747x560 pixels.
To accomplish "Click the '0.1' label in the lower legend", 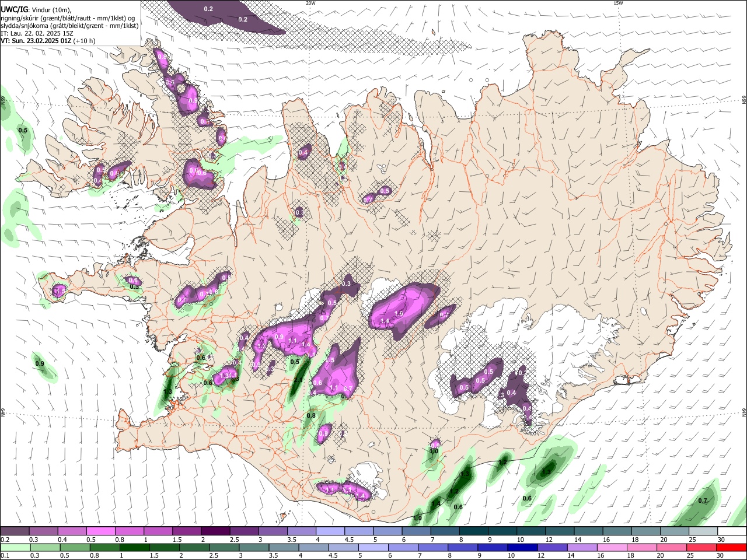I will click(4, 556).
